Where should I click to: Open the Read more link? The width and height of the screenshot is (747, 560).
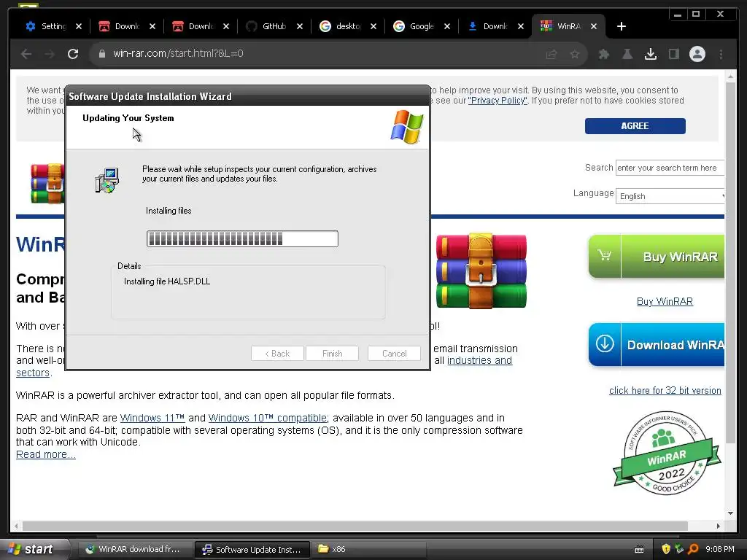(46, 454)
